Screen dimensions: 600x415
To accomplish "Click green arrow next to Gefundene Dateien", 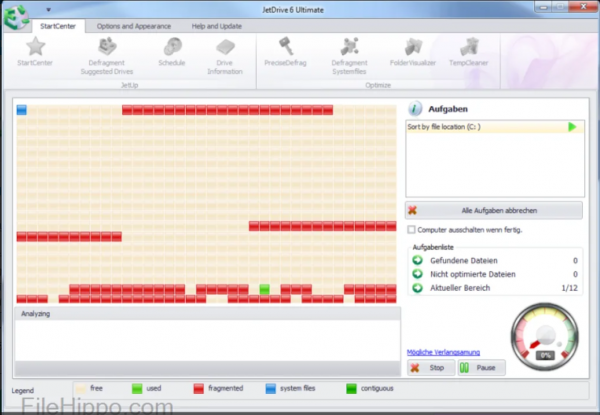I will tap(417, 260).
